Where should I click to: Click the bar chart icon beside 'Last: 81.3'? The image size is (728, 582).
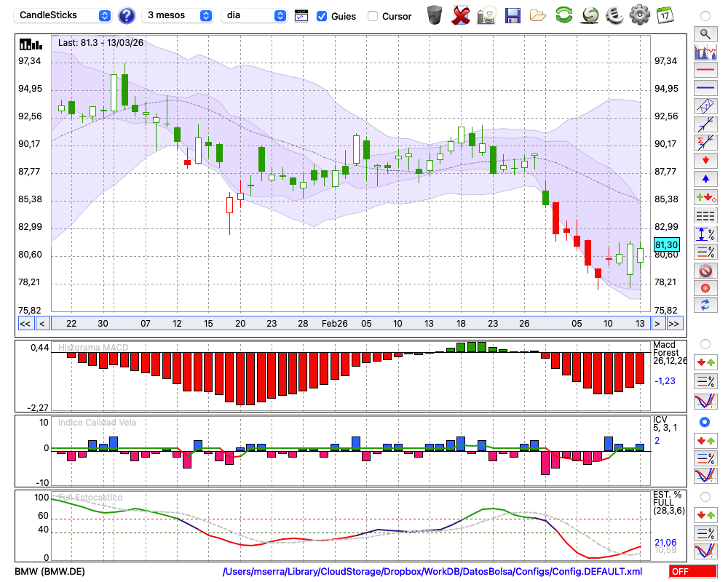31,44
